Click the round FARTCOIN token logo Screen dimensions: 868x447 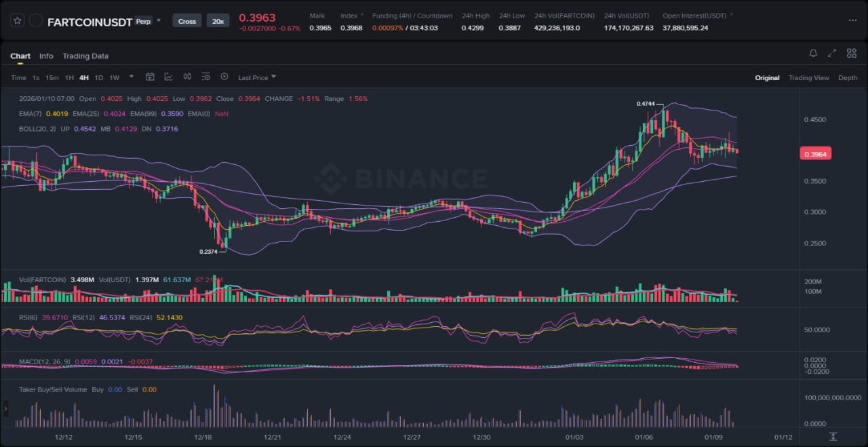click(x=36, y=21)
